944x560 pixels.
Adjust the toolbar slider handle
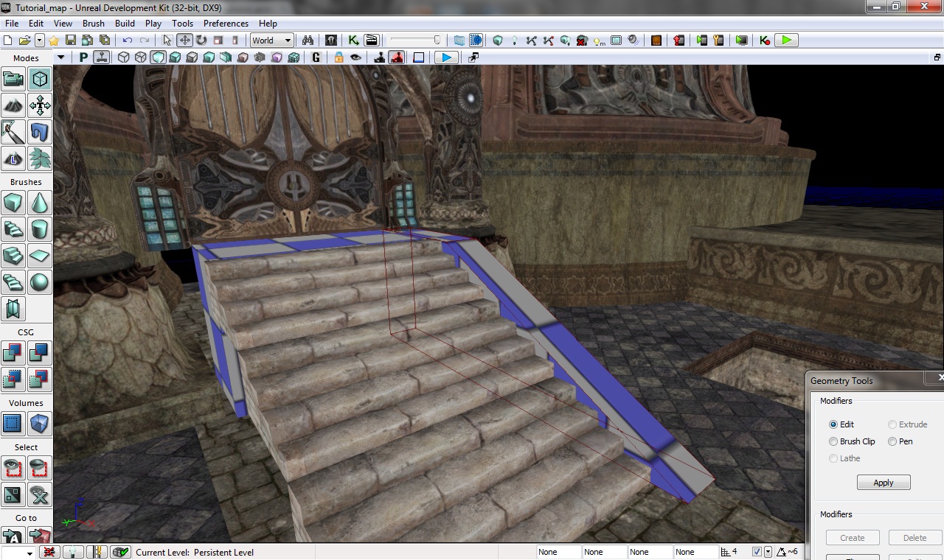point(437,41)
